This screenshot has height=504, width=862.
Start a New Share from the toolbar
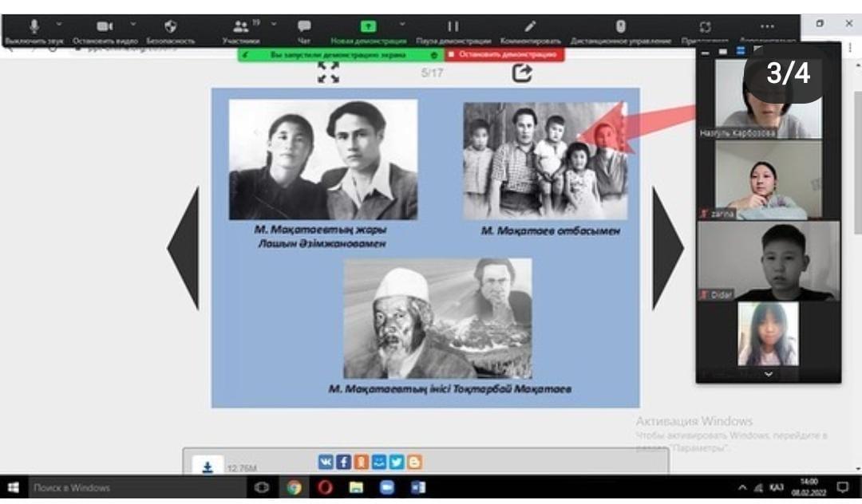pos(369,26)
